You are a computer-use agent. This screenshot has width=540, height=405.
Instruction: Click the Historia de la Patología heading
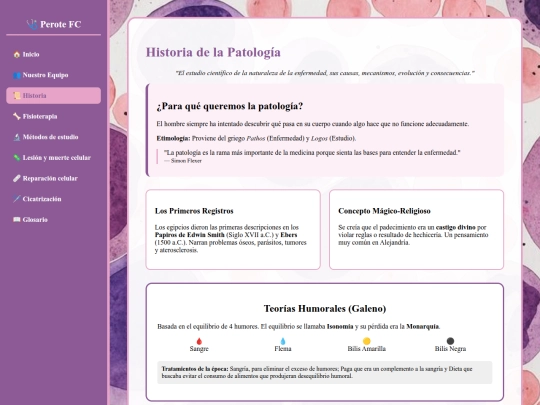[213, 52]
